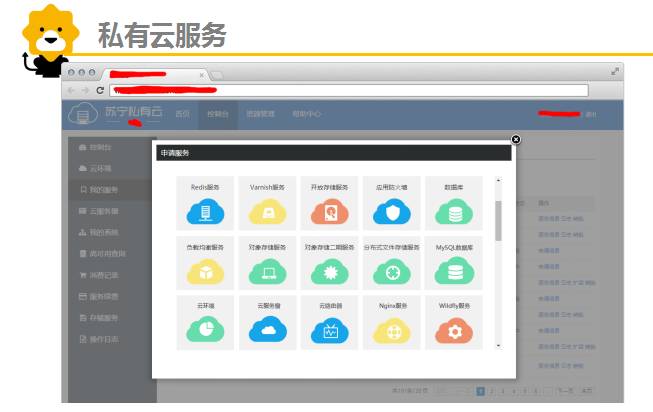Image resolution: width=653 pixels, height=412 pixels.
Task: Choose the Varnish服务 yellow cloud icon
Action: pyautogui.click(x=267, y=212)
